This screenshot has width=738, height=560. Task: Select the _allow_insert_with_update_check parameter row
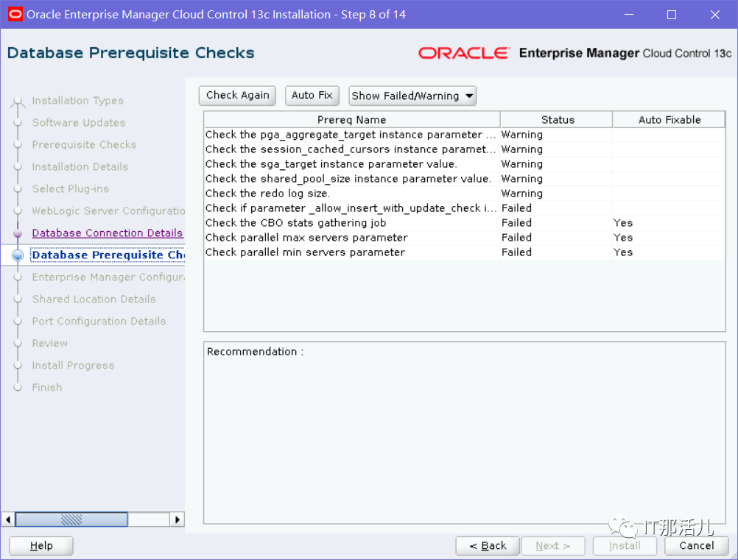click(x=464, y=208)
